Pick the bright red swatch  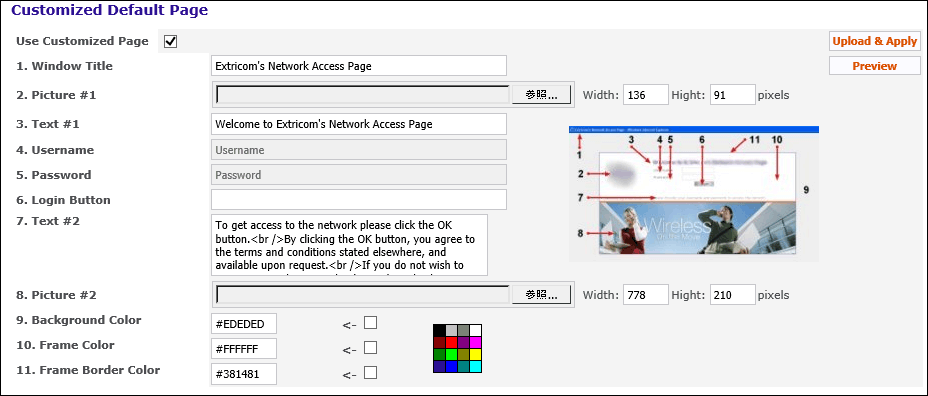[452, 342]
